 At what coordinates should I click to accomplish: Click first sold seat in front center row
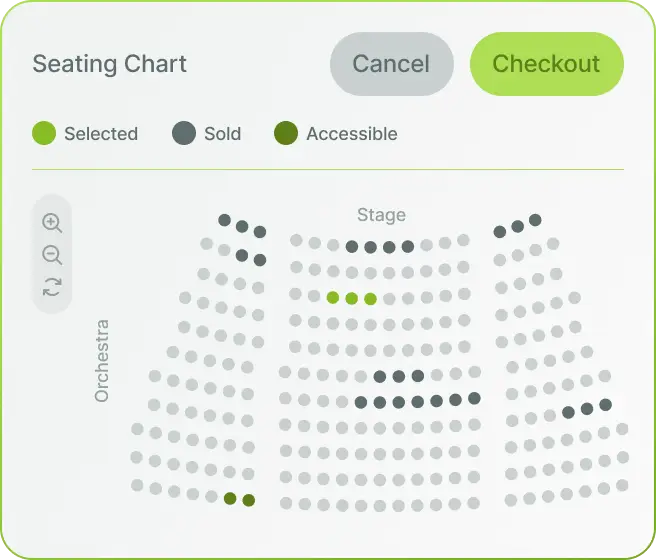click(x=352, y=247)
